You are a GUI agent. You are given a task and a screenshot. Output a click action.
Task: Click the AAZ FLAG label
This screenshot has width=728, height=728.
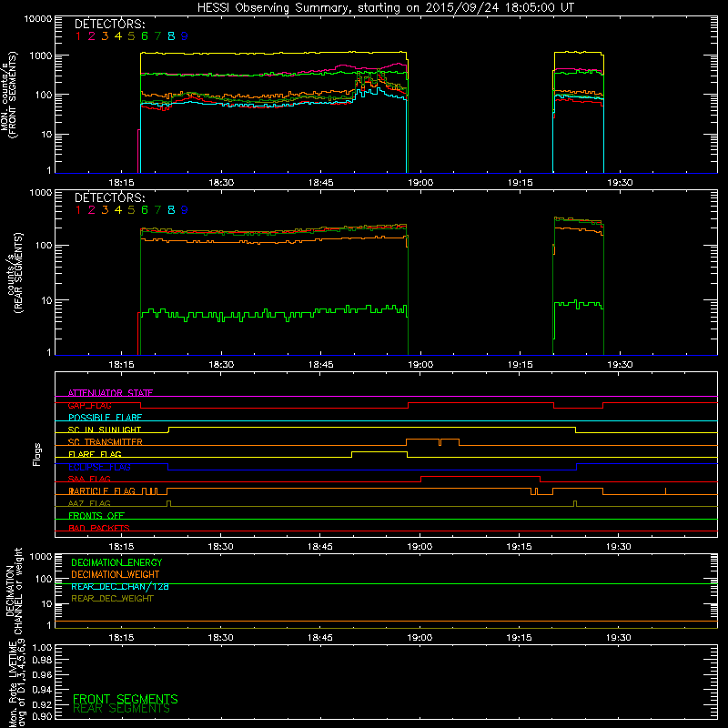click(89, 503)
